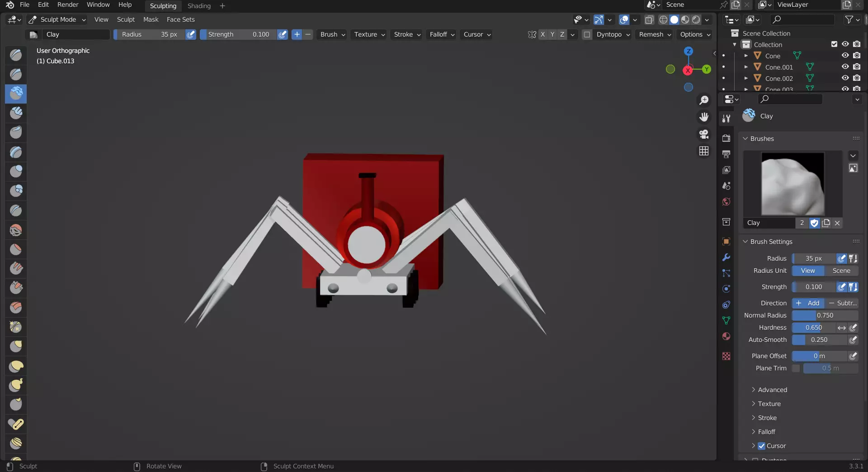Click the Hardness slider
This screenshot has width=868, height=472.
click(x=814, y=328)
